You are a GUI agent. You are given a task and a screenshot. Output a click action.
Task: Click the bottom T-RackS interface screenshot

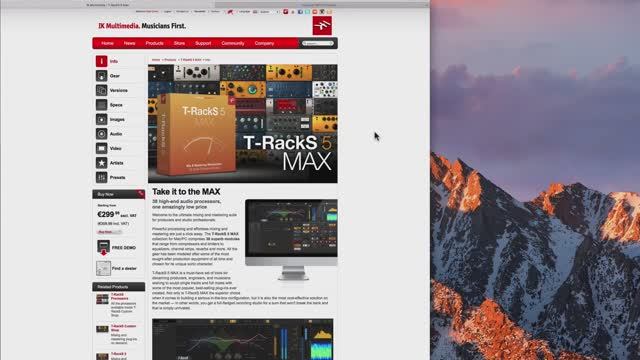click(242, 340)
